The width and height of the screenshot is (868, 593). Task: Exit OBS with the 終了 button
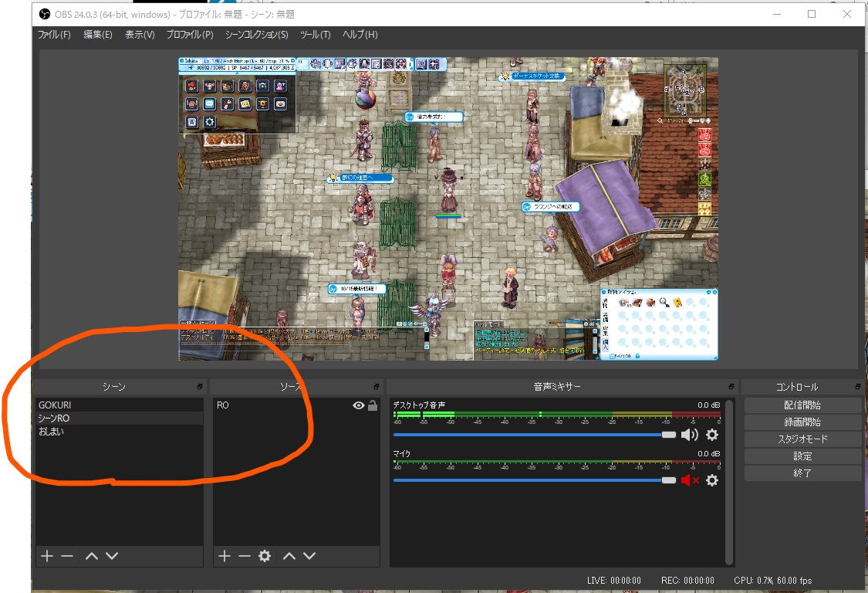tap(802, 473)
